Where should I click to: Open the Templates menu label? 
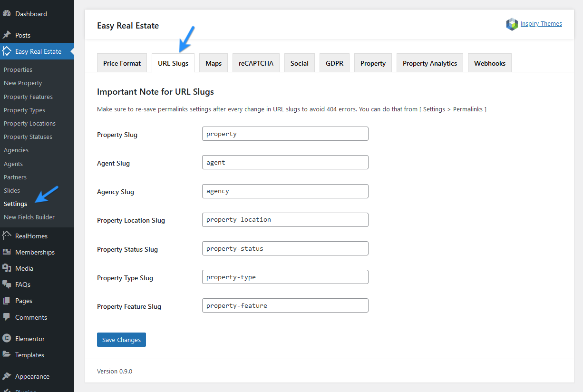click(29, 355)
